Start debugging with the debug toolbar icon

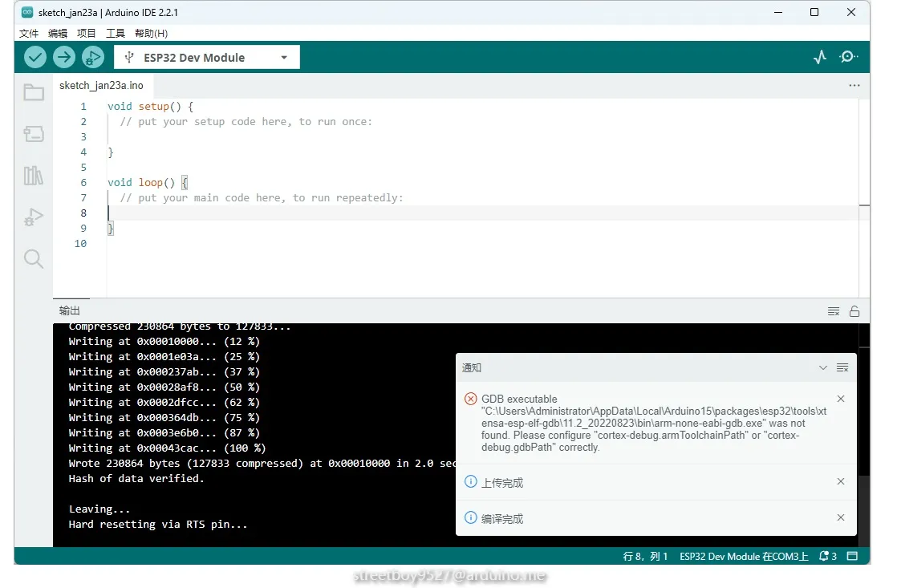coord(93,57)
